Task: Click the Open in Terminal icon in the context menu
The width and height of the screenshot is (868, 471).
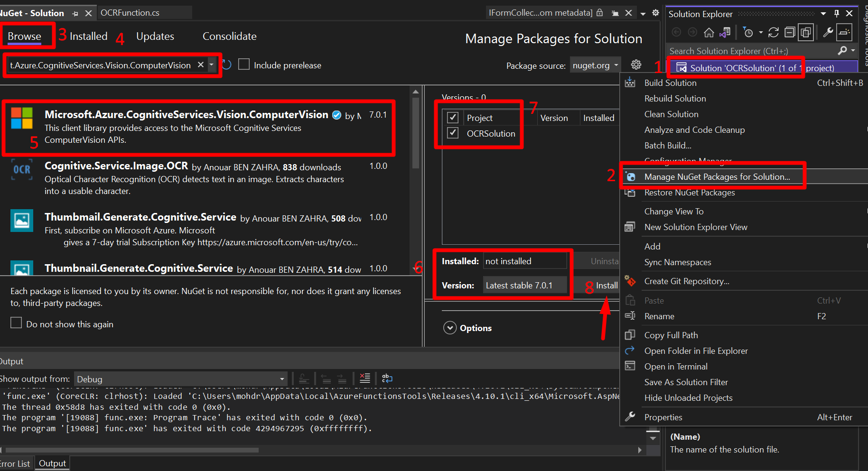Action: [x=630, y=366]
